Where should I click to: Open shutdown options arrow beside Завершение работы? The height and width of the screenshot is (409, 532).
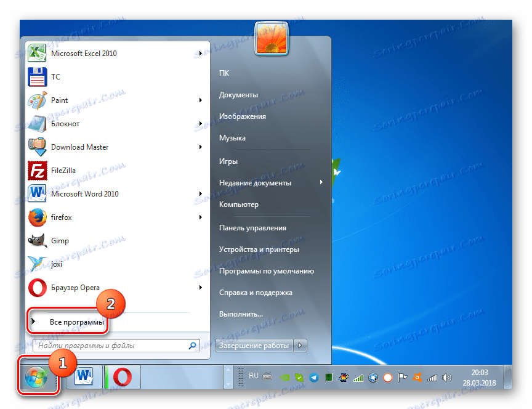(300, 346)
